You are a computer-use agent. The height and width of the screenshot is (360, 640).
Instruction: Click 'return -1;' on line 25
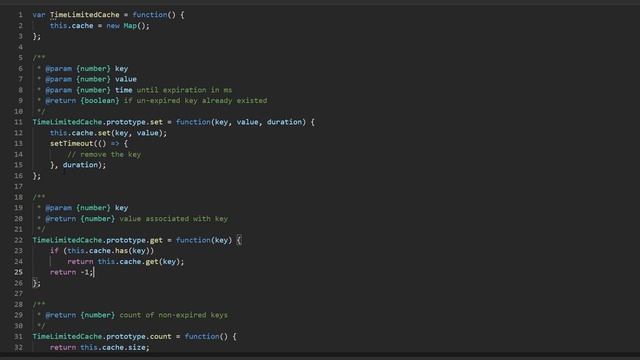(71, 272)
